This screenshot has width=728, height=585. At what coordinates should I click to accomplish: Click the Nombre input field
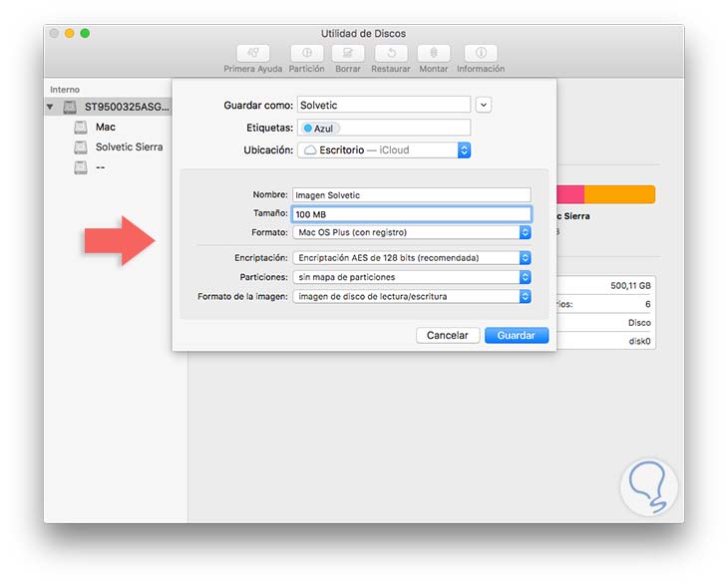click(x=412, y=195)
